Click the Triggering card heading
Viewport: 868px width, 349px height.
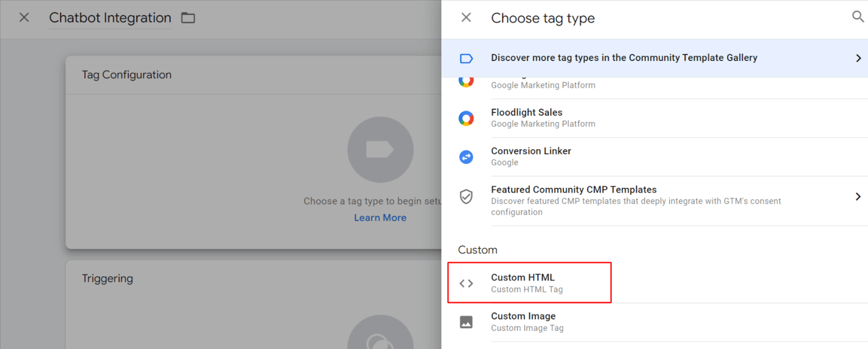click(107, 279)
